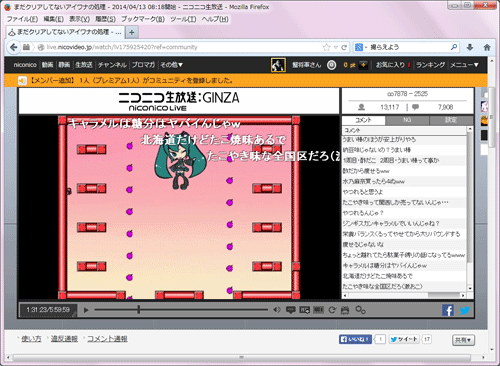Open the search engine selector dropdown
This screenshot has height=366, width=500.
tap(361, 47)
